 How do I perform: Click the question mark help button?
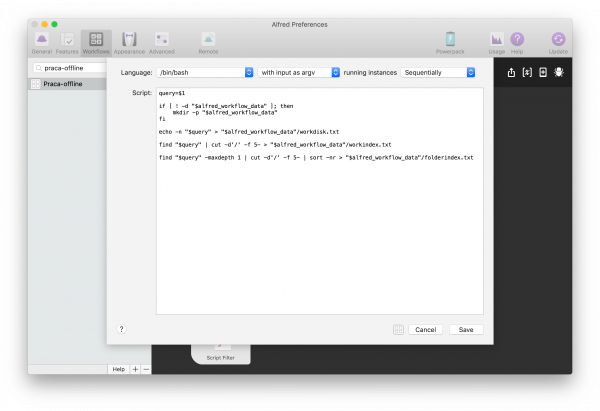point(121,329)
